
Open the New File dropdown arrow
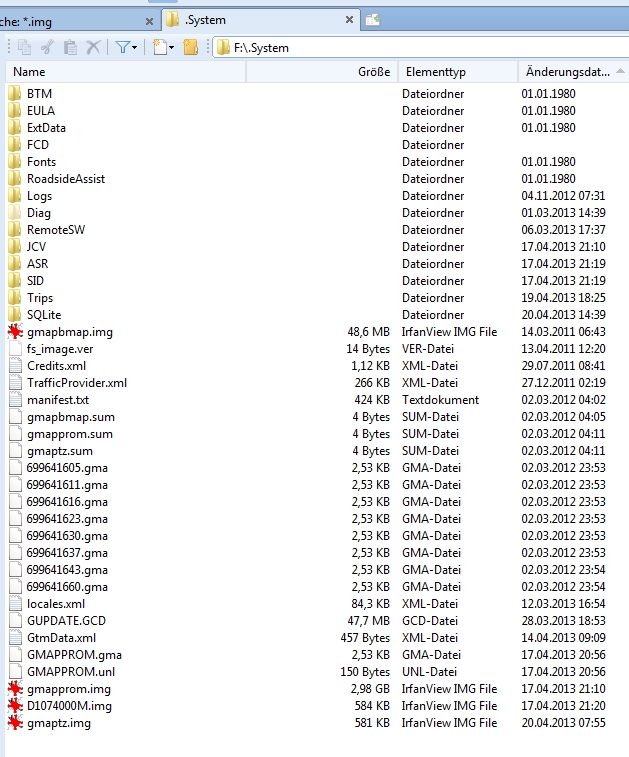point(172,47)
